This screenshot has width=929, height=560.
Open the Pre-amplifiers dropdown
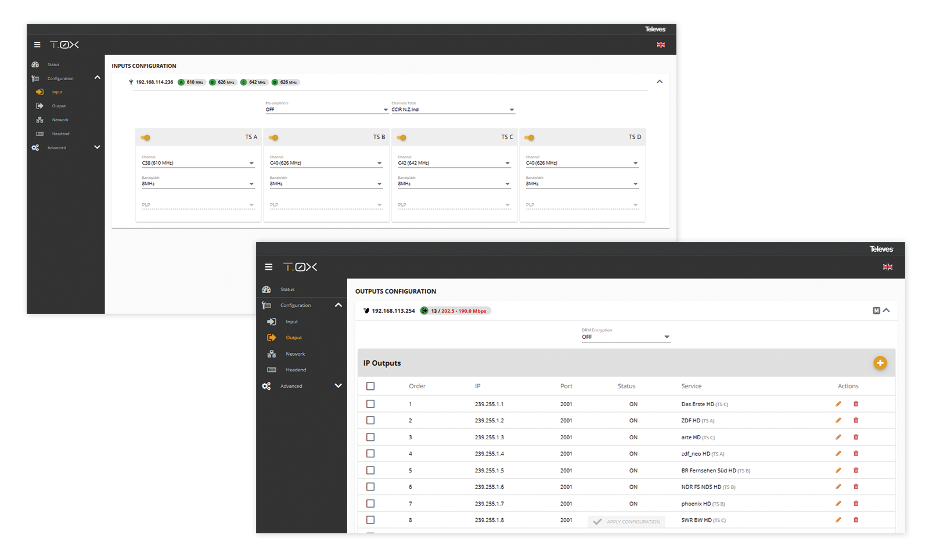click(x=327, y=107)
